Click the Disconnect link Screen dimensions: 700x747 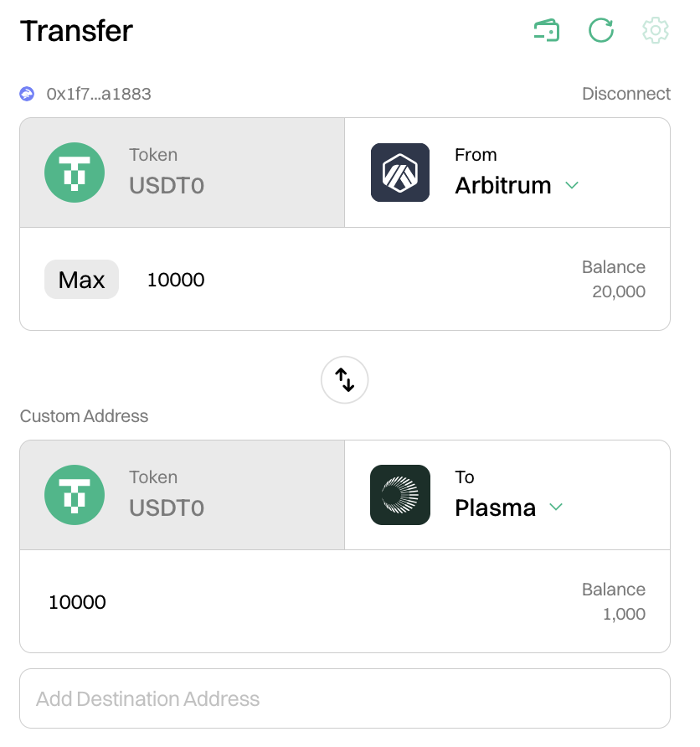pos(626,94)
